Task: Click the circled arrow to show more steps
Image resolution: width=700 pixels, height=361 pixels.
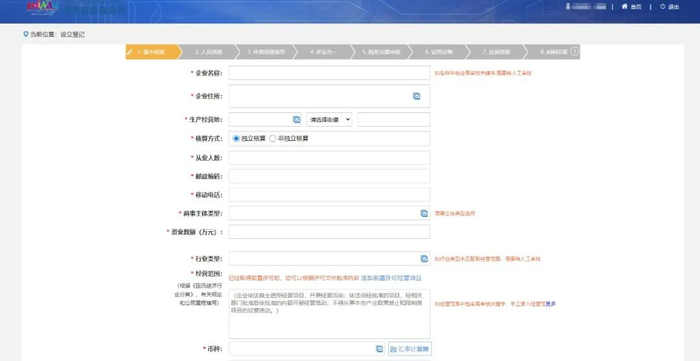Action: click(x=575, y=52)
